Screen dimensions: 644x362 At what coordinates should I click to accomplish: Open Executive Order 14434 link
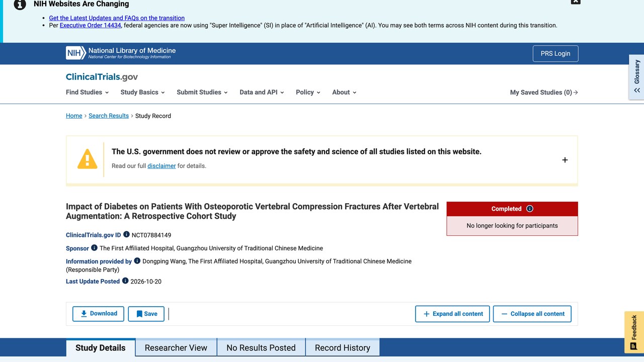(91, 25)
